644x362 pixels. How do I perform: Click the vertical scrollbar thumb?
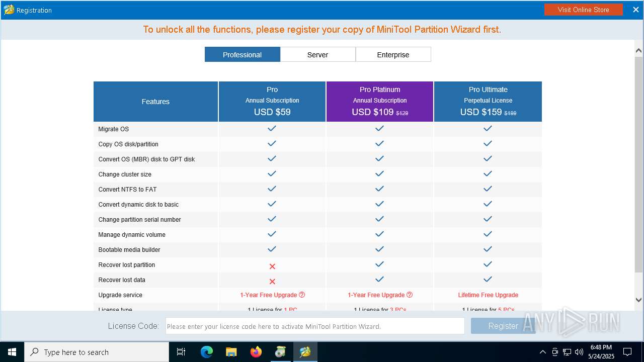tap(638, 164)
